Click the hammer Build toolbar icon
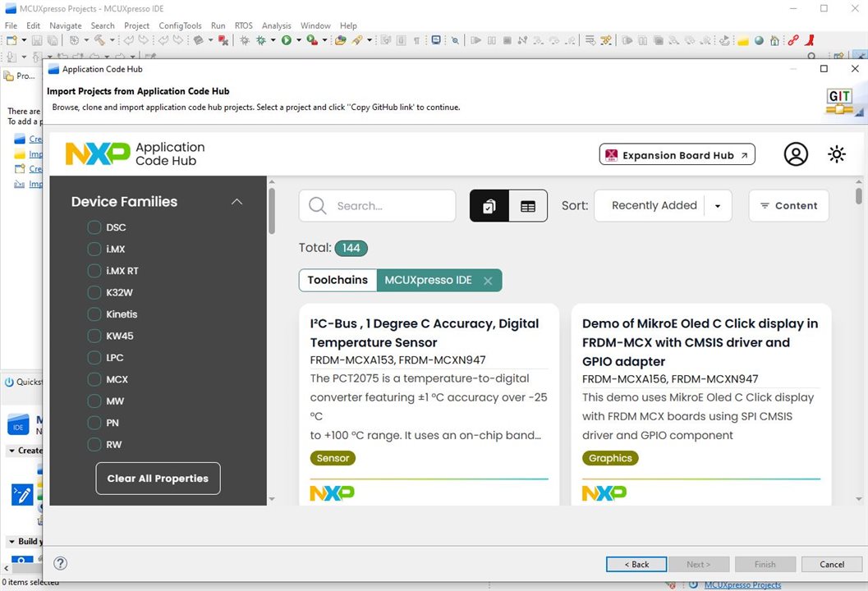This screenshot has width=868, height=591. point(99,40)
